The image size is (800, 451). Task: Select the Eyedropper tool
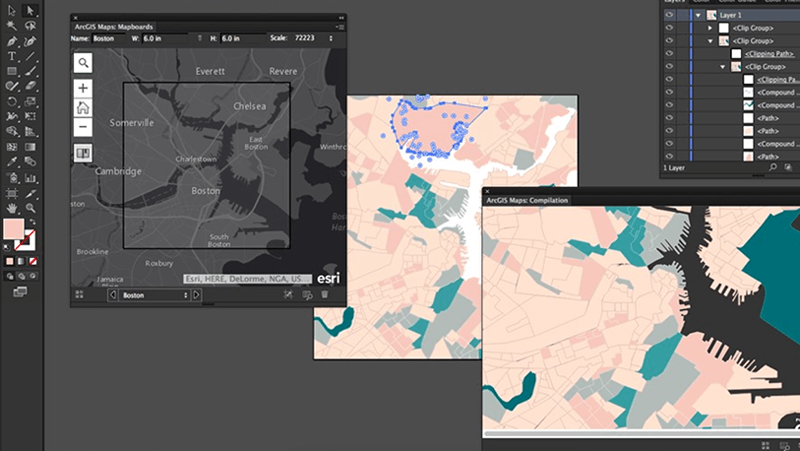click(x=11, y=162)
